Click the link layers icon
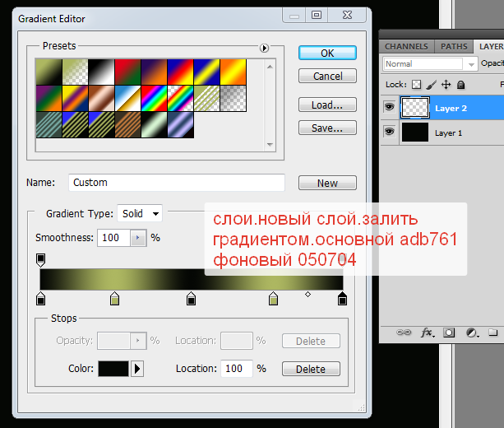The image size is (504, 428). coord(404,332)
